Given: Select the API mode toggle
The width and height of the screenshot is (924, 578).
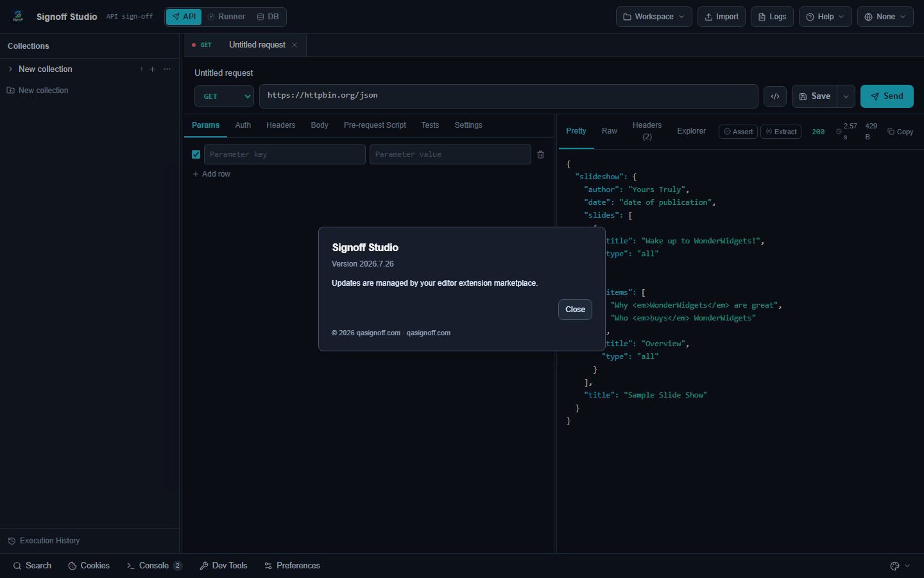Looking at the screenshot, I should 184,17.
